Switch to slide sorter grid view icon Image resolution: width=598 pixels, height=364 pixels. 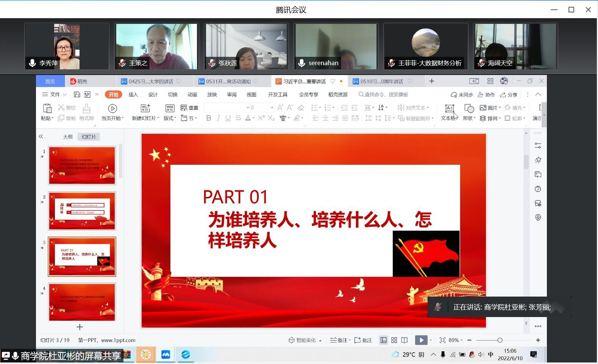coord(394,340)
